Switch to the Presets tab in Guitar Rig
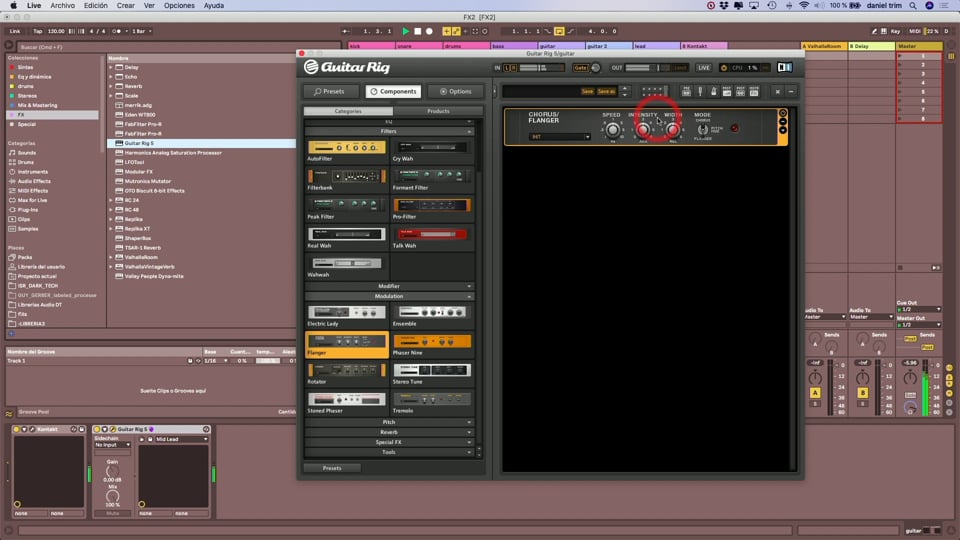 coord(331,91)
